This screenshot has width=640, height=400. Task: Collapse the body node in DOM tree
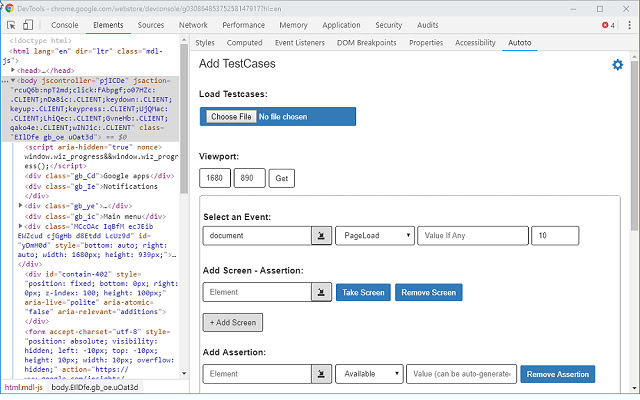[x=13, y=80]
